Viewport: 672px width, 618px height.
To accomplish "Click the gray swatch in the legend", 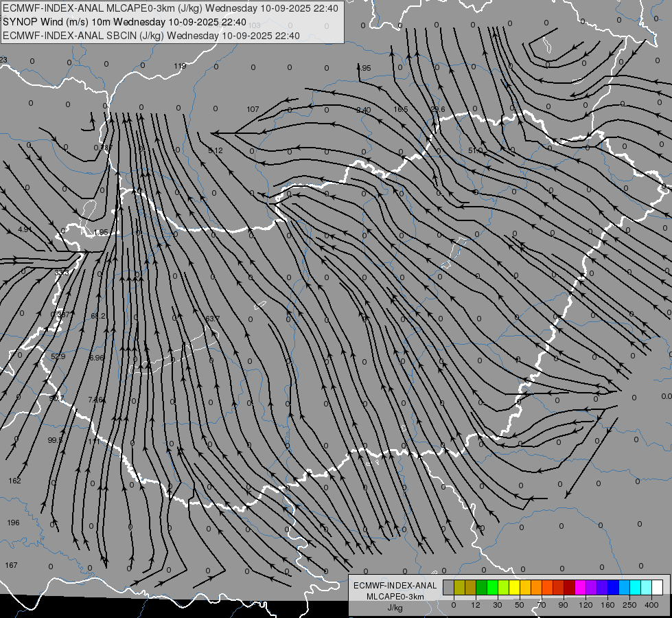I will click(449, 587).
